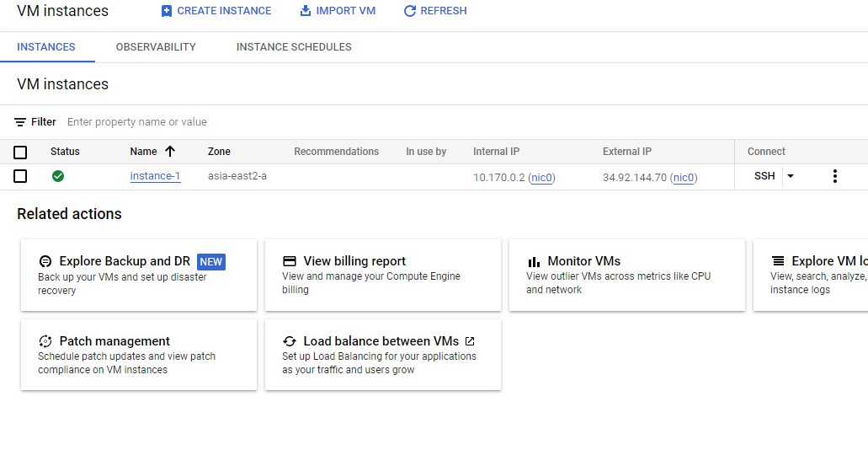
Task: Click the external link icon on Load balance card
Action: tap(470, 341)
